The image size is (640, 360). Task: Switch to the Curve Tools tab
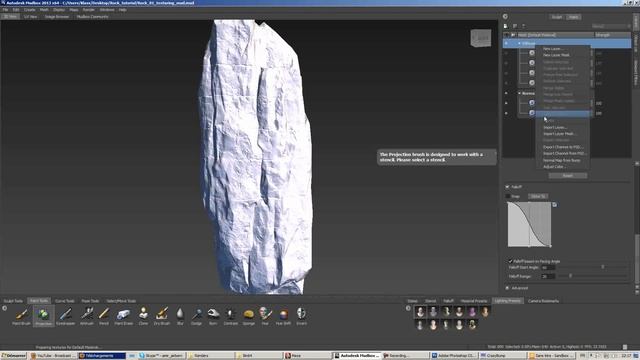pos(64,301)
